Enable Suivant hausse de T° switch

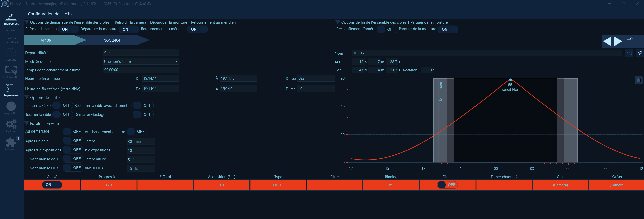point(73,159)
